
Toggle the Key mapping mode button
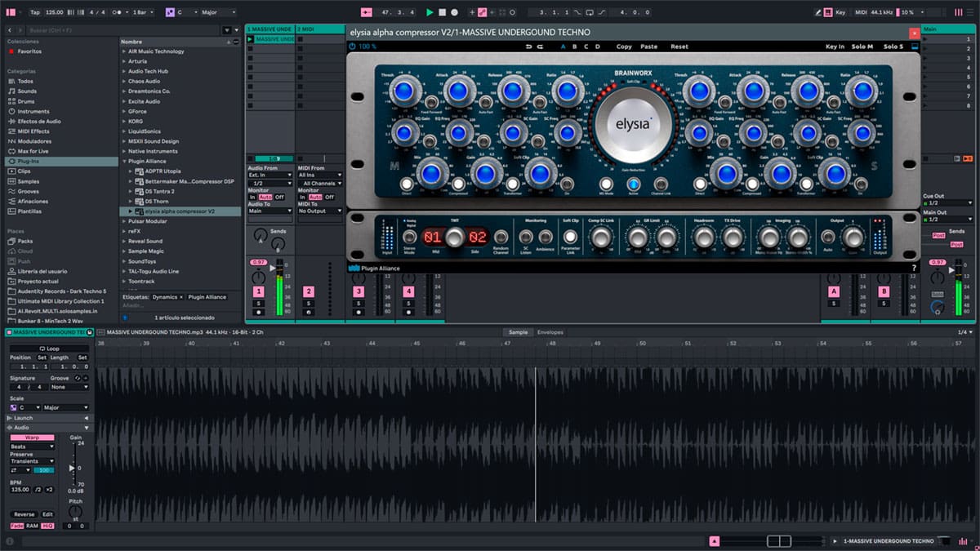(841, 12)
